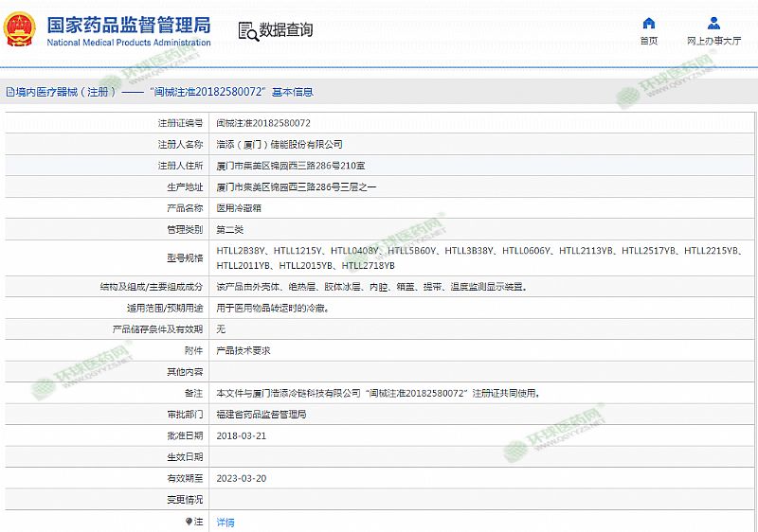Click the registrant name 浩添（厦门）储能股份有限公司
Viewport: 758px width, 532px height.
280,144
